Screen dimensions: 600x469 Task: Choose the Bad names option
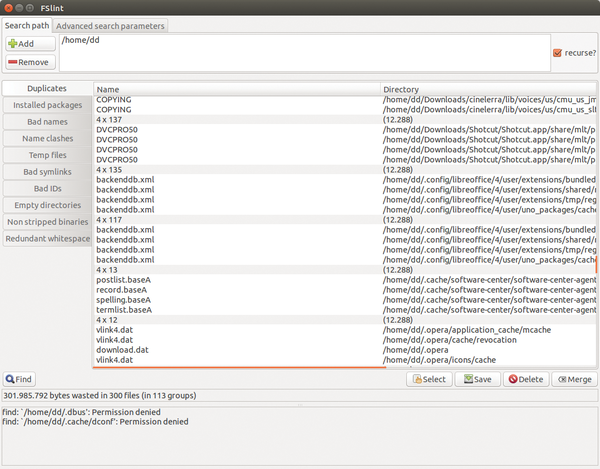point(47,121)
